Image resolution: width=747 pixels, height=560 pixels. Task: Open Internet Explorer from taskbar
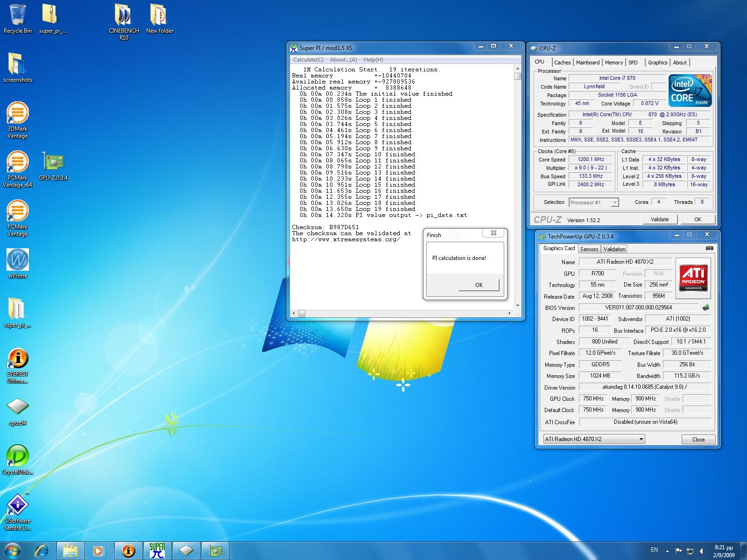click(42, 551)
